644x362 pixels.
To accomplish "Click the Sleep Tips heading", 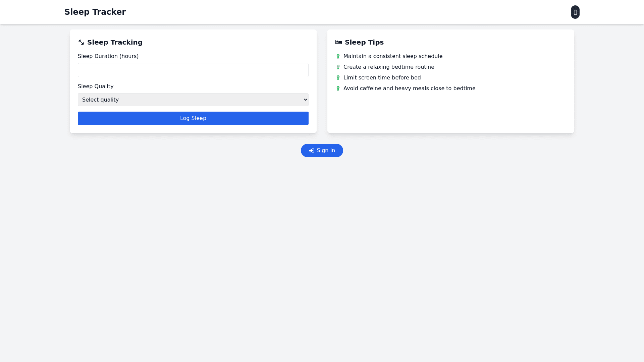I will 364,42.
